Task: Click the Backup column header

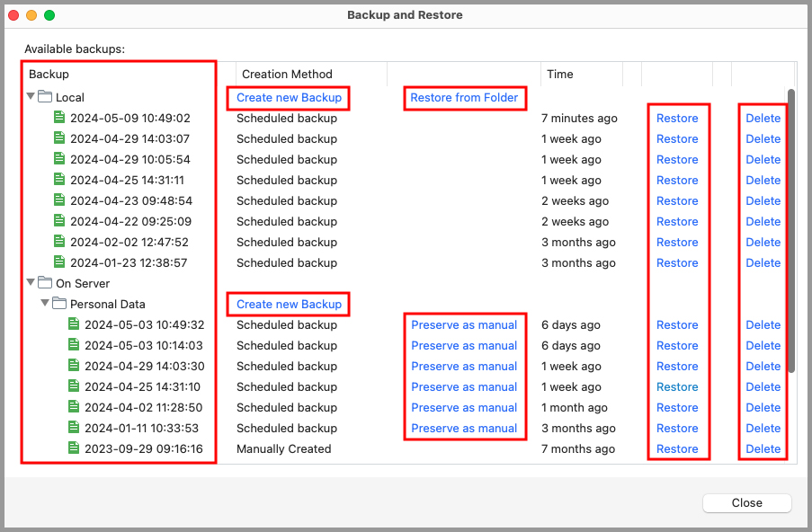Action: (x=129, y=74)
